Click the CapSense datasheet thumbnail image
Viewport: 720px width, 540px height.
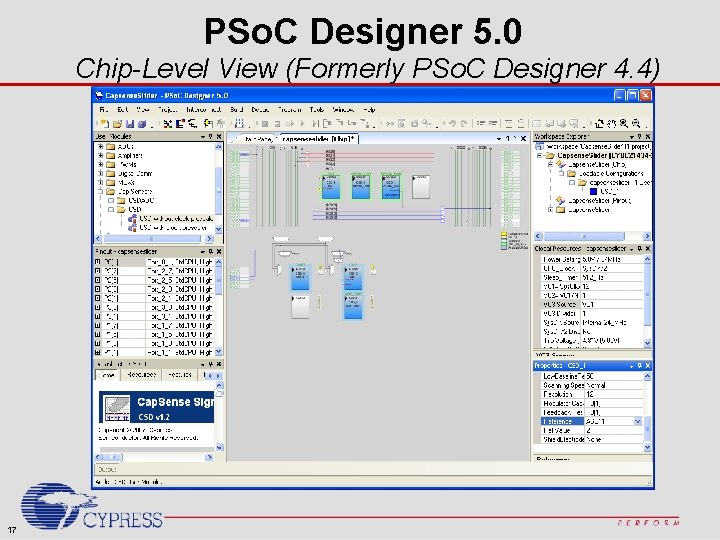116,407
